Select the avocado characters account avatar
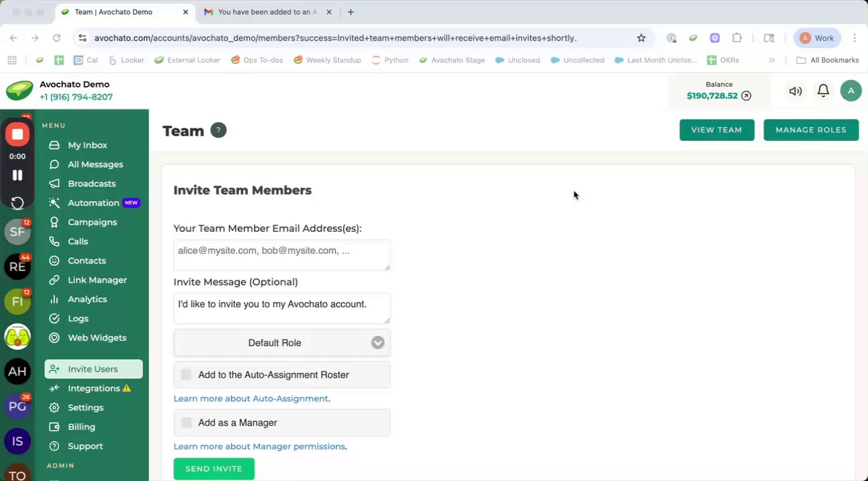 pos(17,336)
